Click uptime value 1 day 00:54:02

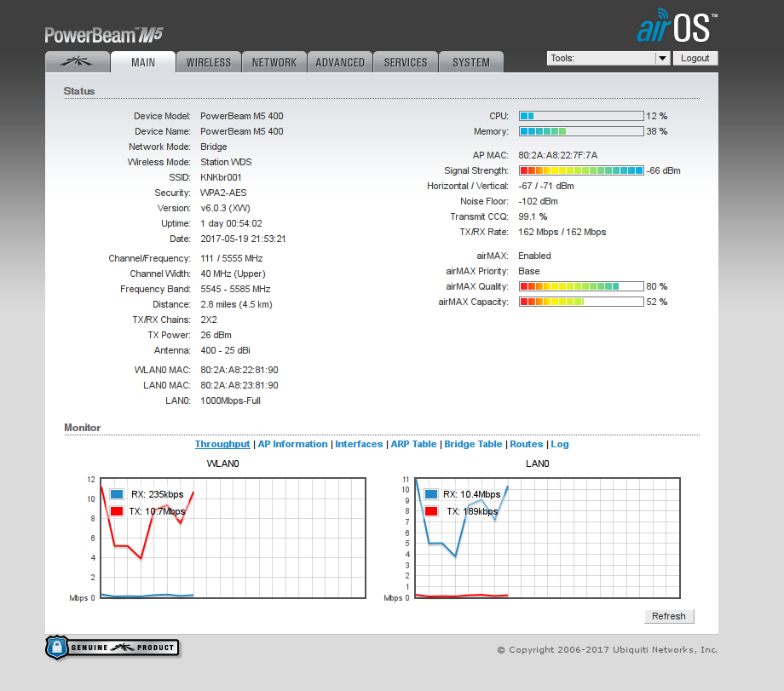point(232,223)
